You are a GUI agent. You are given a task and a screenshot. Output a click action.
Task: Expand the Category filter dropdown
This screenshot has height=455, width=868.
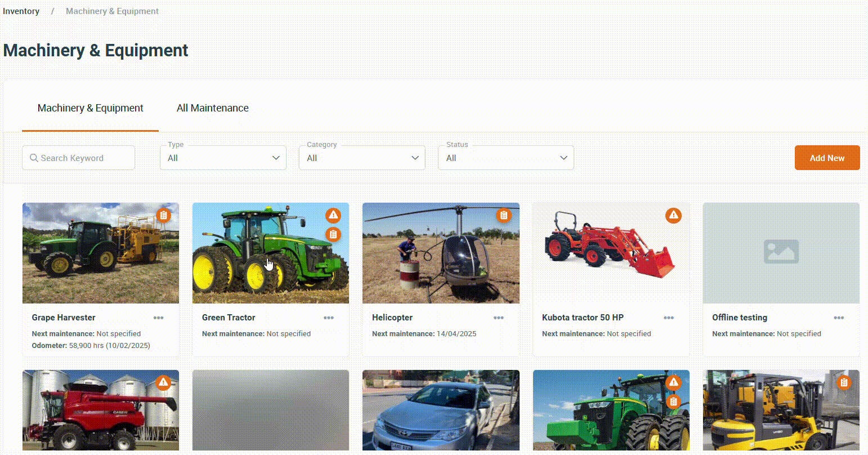(x=363, y=158)
